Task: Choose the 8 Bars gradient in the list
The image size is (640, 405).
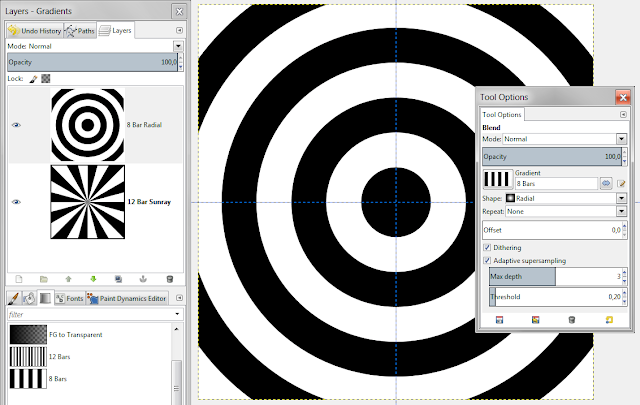Action: [89, 378]
